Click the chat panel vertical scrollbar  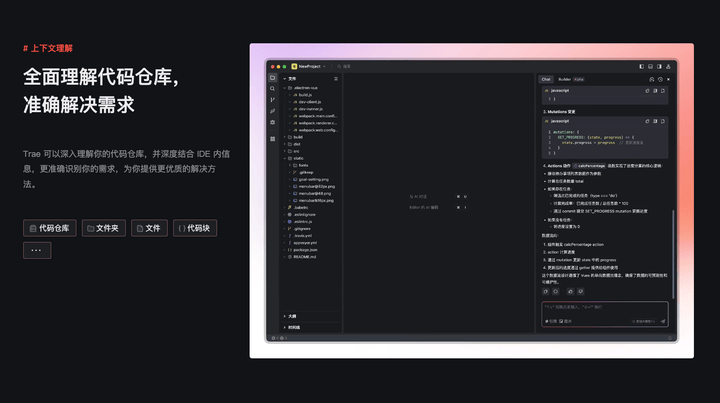click(673, 254)
